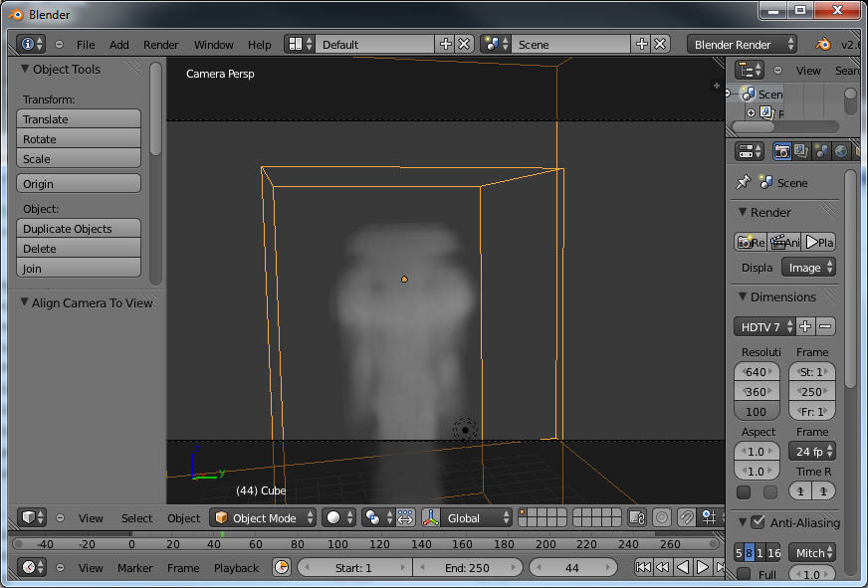Toggle the pin context icon

[743, 182]
